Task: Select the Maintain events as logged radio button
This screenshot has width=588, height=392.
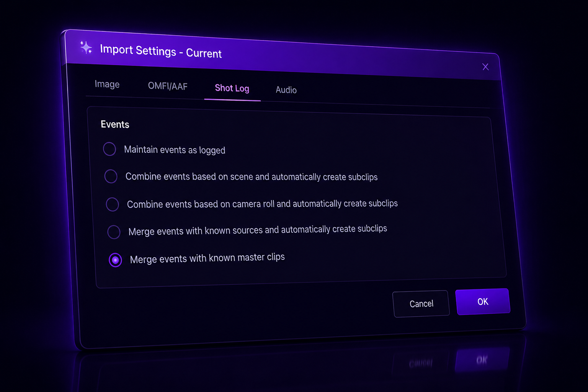Action: tap(109, 149)
